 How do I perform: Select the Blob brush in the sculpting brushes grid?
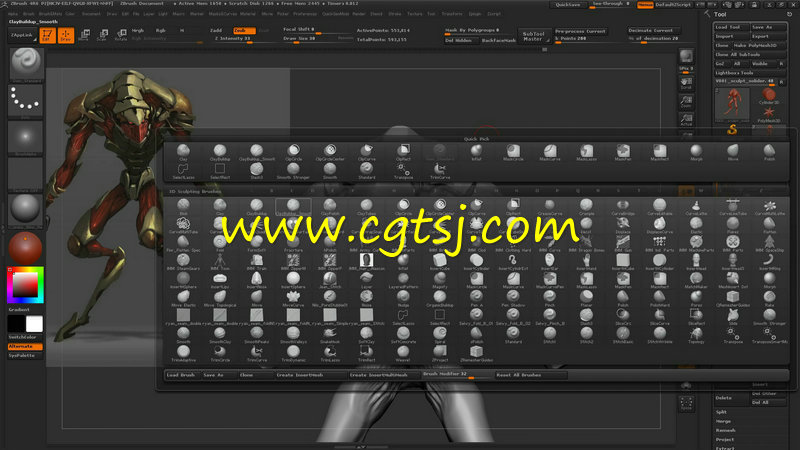coord(183,206)
